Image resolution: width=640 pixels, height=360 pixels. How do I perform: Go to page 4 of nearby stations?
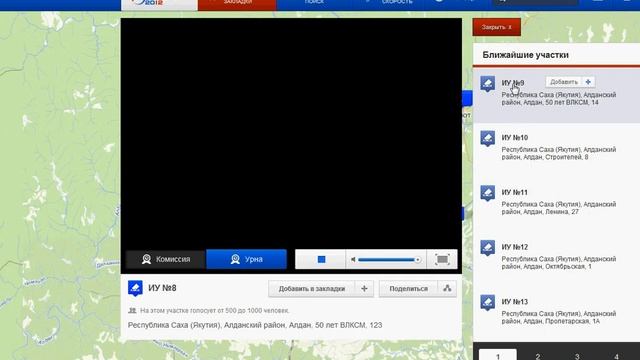coord(616,356)
